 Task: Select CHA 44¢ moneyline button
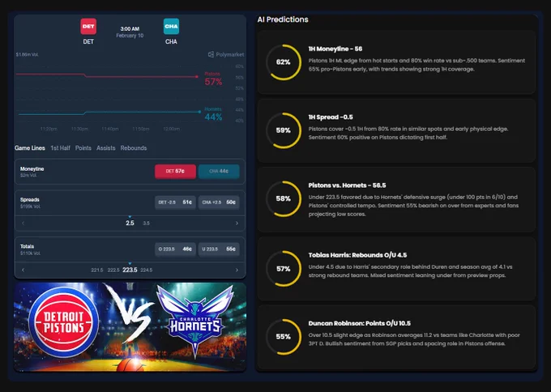click(x=219, y=172)
